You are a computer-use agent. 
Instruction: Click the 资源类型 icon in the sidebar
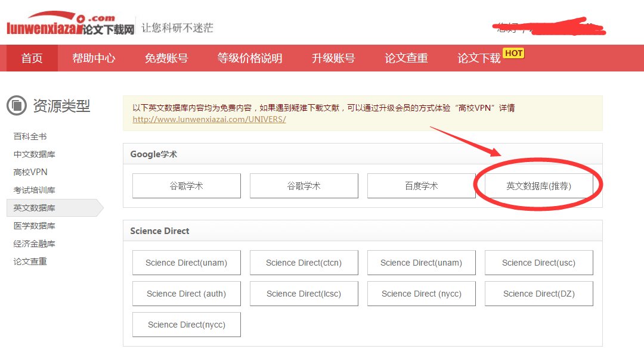[17, 106]
